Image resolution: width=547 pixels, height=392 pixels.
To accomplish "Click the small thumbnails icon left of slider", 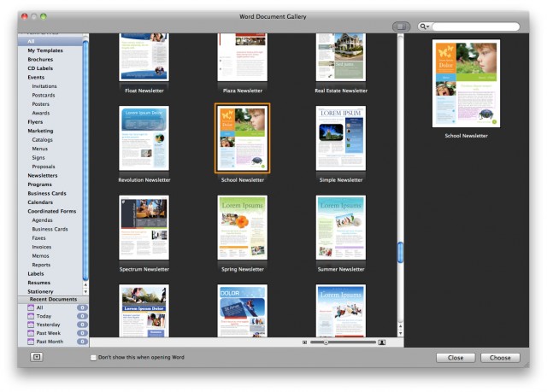I will point(304,342).
